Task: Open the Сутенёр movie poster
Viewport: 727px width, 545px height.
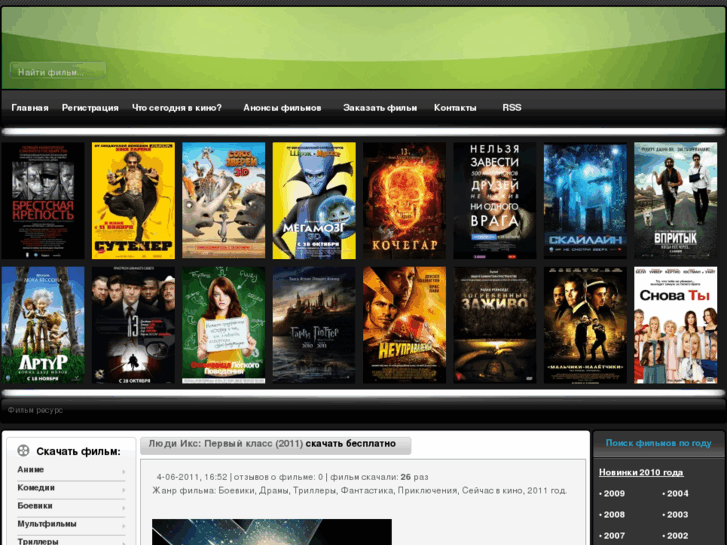Action: [134, 200]
